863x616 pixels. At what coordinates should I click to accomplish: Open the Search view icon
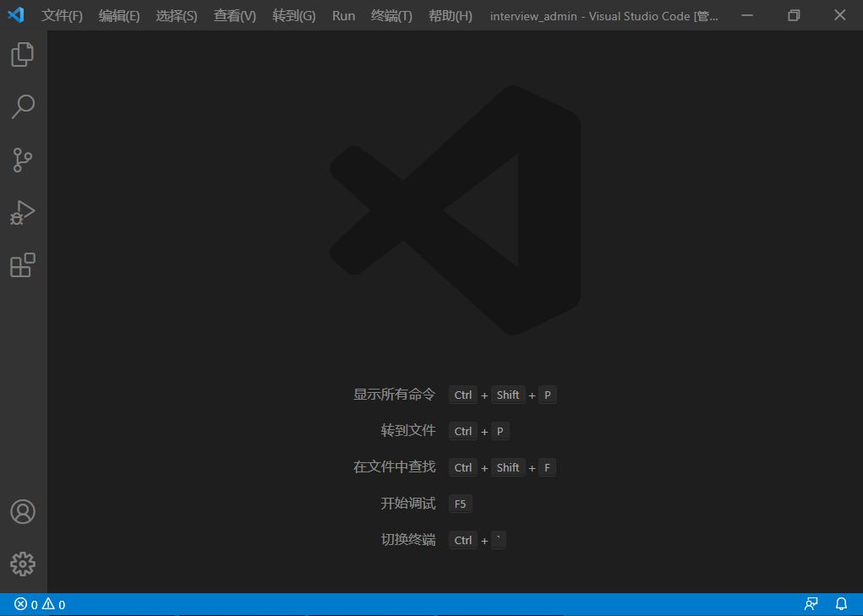(x=23, y=106)
